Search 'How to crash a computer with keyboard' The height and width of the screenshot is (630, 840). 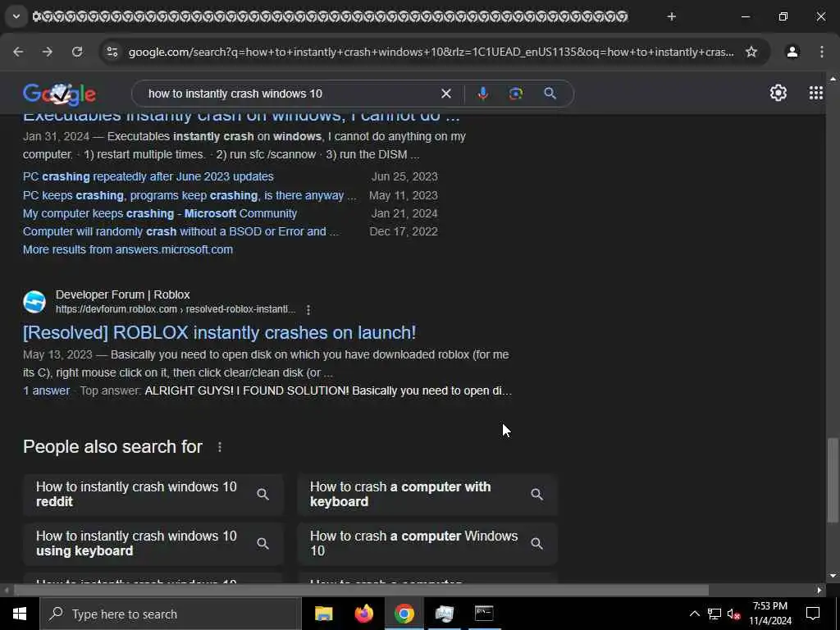427,494
